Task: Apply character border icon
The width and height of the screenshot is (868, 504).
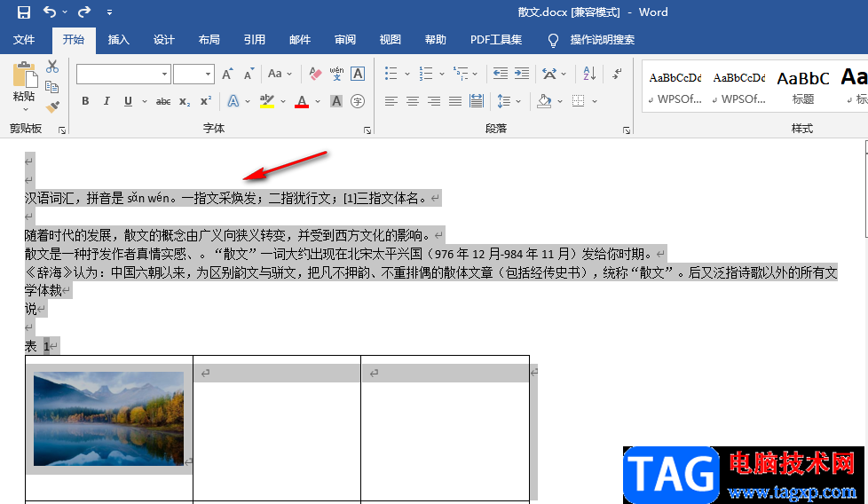Action: coord(359,74)
